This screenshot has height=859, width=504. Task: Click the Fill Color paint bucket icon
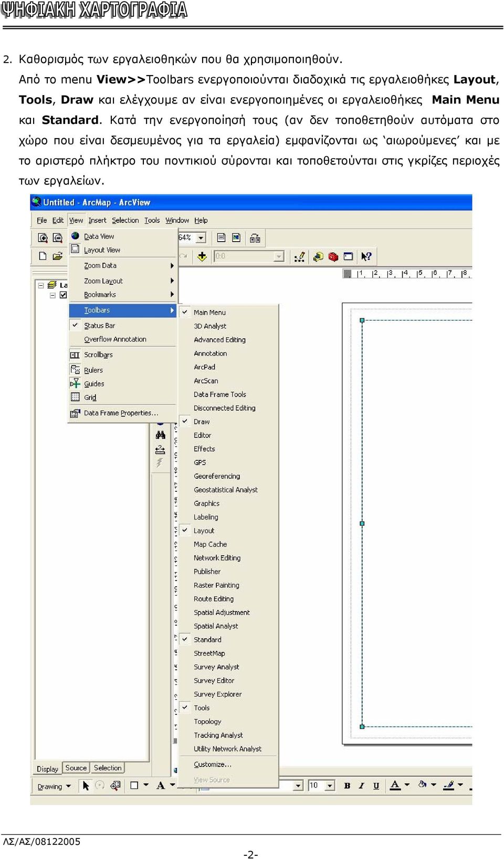pyautogui.click(x=422, y=784)
